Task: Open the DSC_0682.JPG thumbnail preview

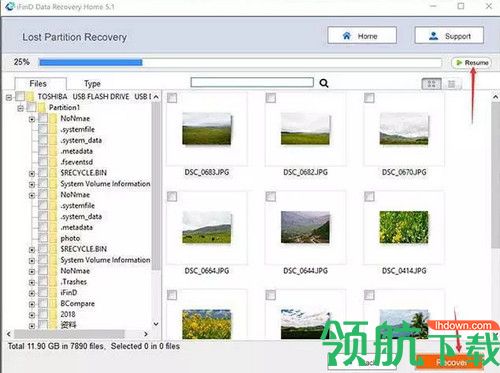Action: 305,129
